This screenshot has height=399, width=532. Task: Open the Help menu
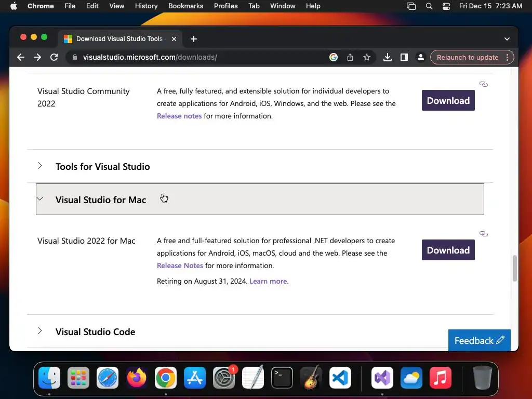pyautogui.click(x=313, y=6)
